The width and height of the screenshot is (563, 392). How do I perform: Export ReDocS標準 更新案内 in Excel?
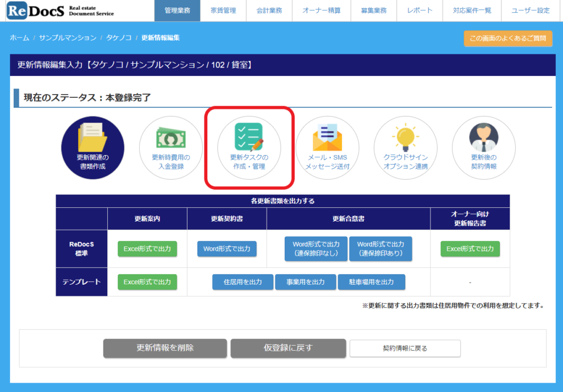(147, 249)
